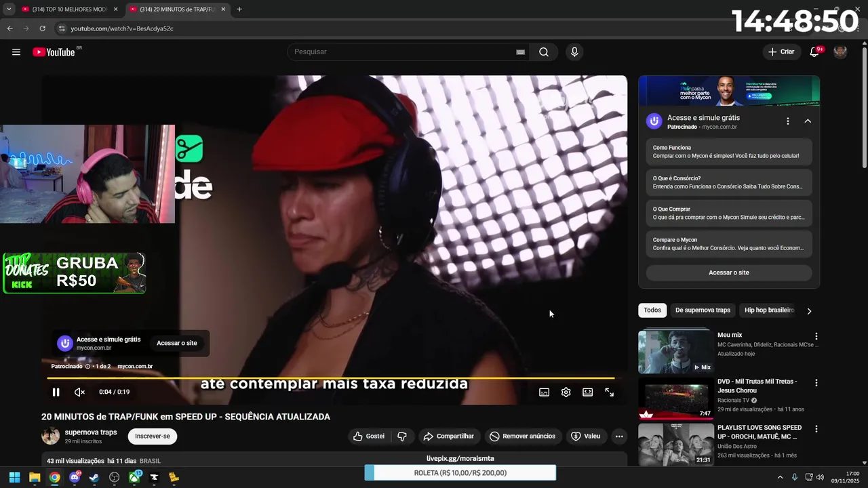The width and height of the screenshot is (868, 488).
Task: Focus the Pesquisar search field
Action: tap(407, 52)
